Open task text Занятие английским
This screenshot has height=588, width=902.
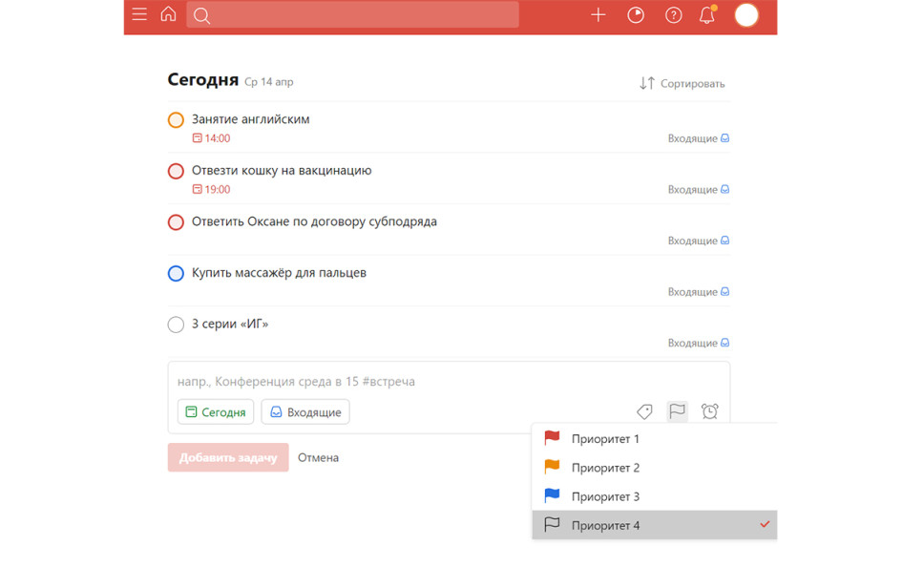tap(251, 119)
